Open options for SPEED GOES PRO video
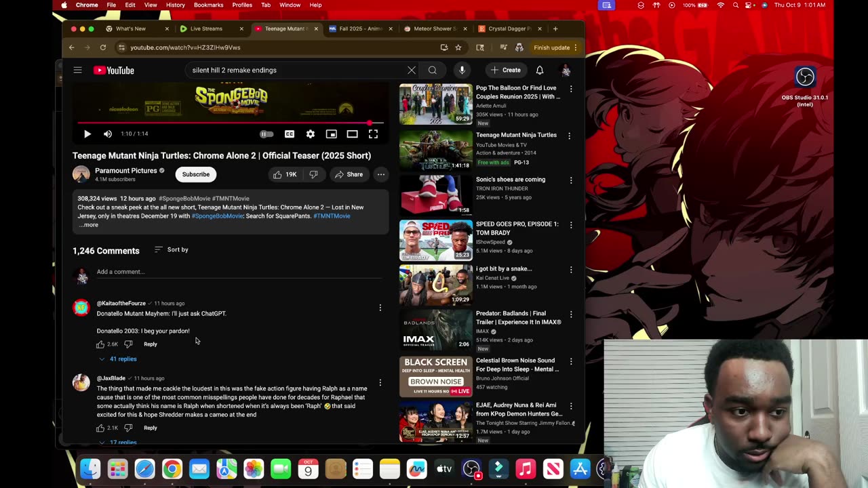Image resolution: width=868 pixels, height=488 pixels. tap(570, 225)
